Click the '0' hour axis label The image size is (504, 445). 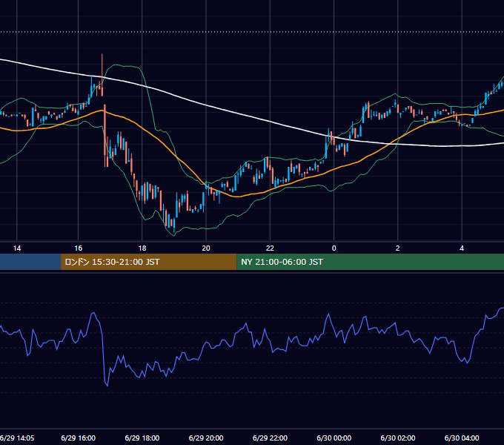point(334,248)
